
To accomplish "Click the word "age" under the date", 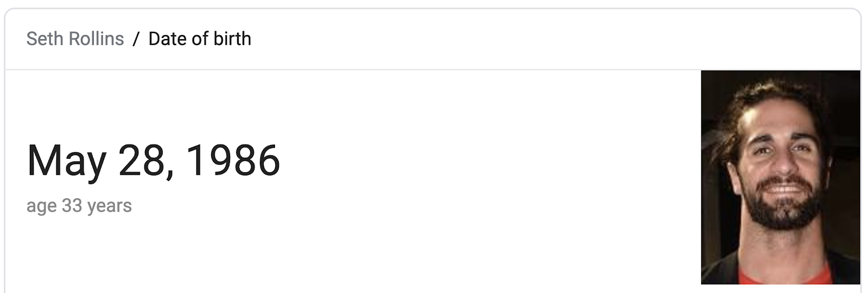I will 41,207.
